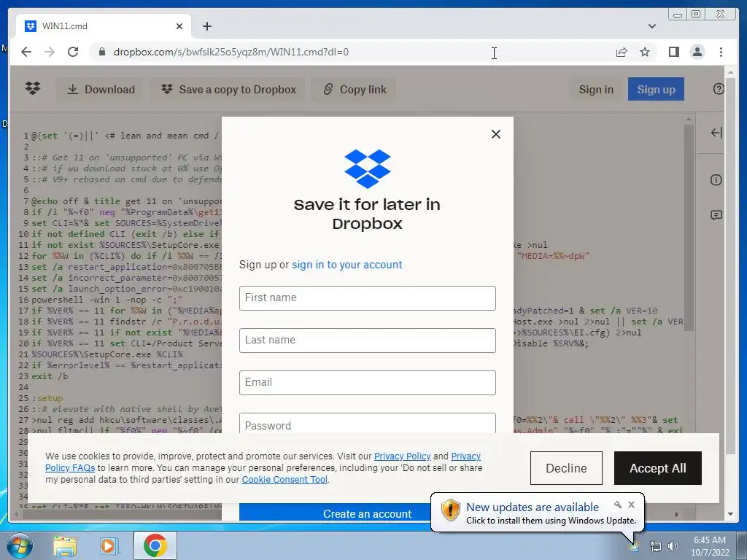Click Accept All cookies
The image size is (747, 560).
tap(657, 468)
